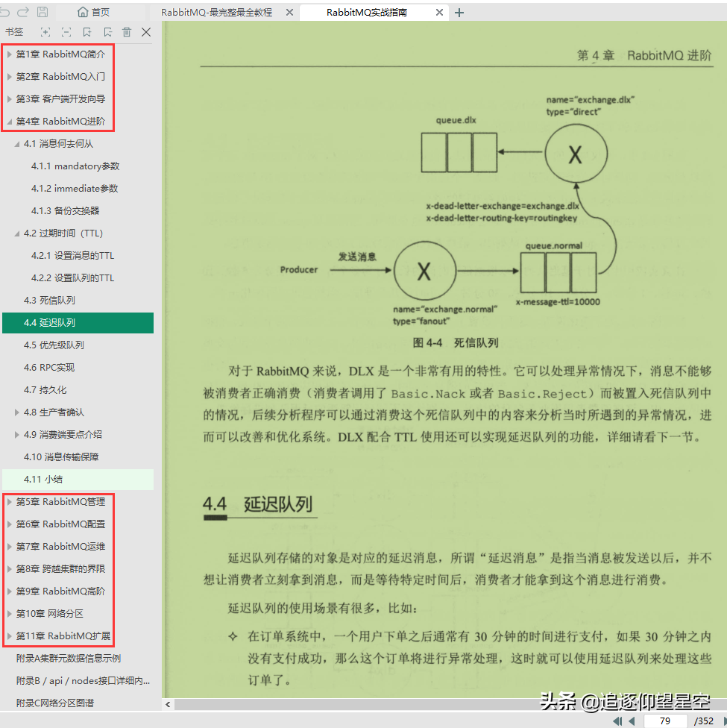Close the bookmarks panel

coord(146,32)
